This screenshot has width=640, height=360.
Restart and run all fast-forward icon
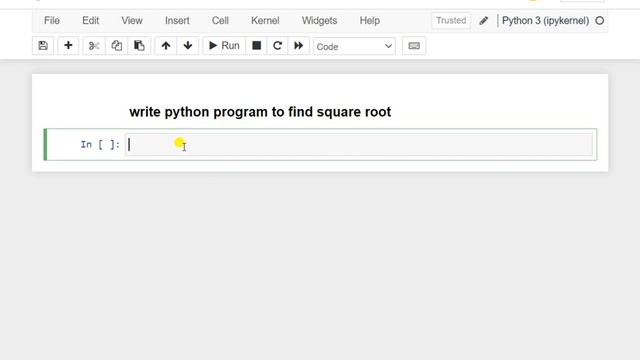pyautogui.click(x=299, y=46)
